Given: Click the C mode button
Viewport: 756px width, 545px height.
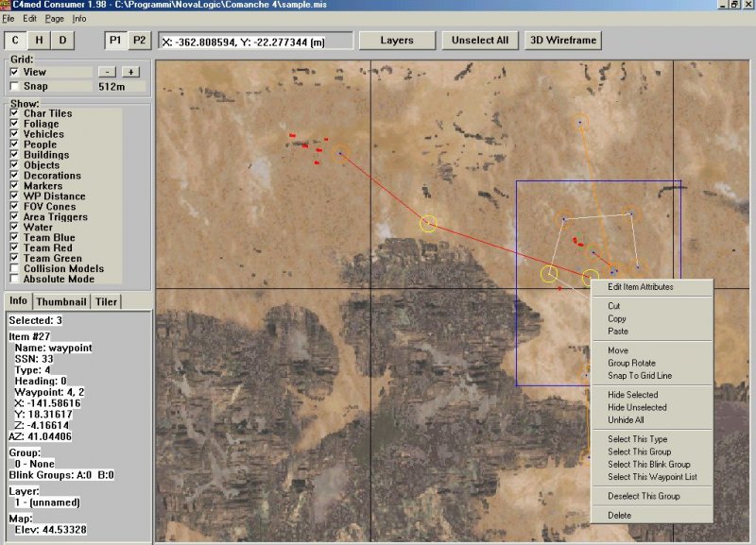Looking at the screenshot, I should click(16, 40).
